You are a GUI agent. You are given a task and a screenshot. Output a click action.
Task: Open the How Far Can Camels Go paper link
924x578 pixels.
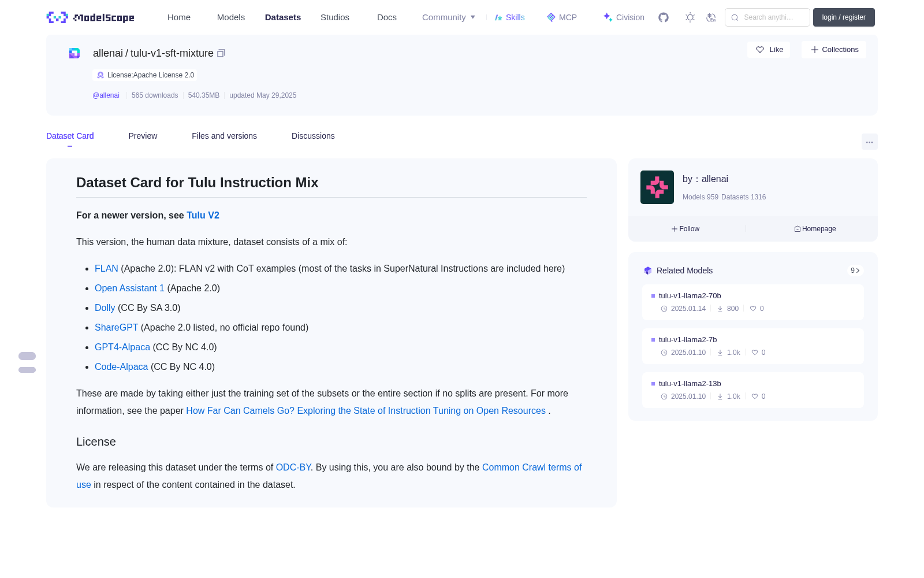[x=366, y=411]
